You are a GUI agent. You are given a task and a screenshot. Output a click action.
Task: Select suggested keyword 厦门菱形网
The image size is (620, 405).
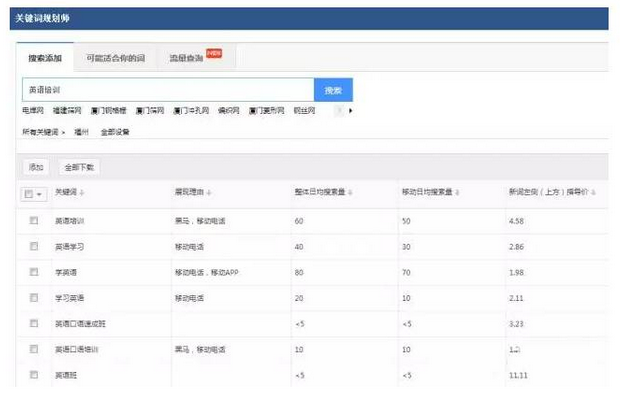pyautogui.click(x=267, y=111)
